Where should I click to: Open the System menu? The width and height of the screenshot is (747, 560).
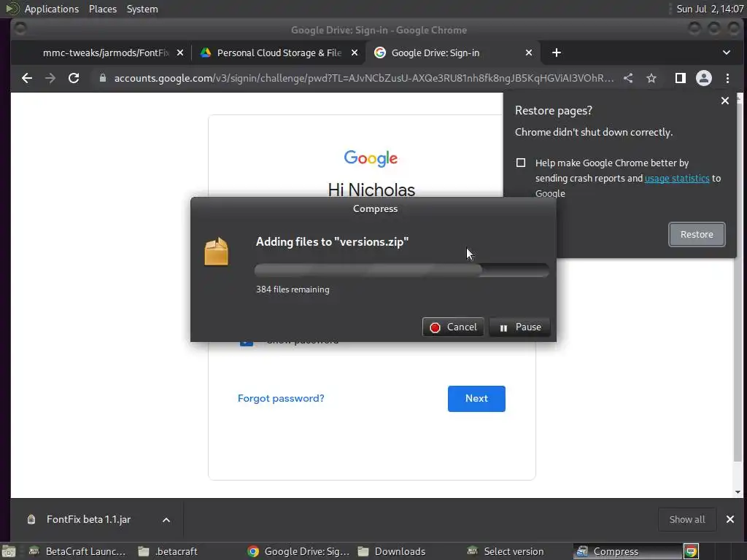(142, 9)
